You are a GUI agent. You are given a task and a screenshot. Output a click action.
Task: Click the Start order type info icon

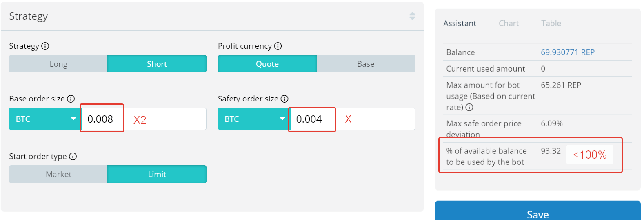[x=73, y=156]
